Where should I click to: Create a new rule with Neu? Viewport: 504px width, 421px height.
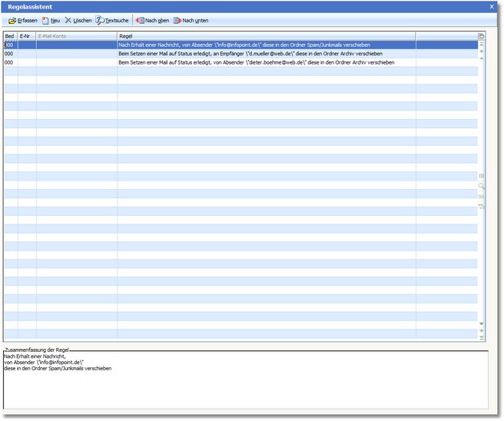[x=51, y=21]
